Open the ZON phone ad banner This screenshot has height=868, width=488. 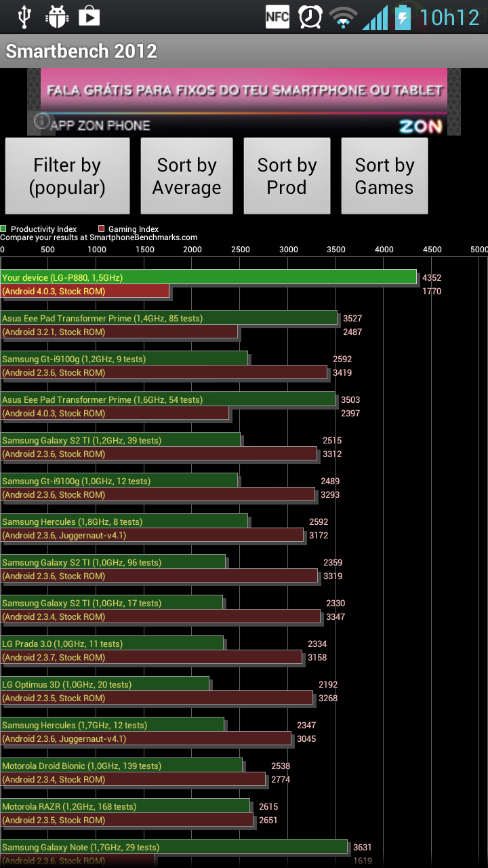pyautogui.click(x=244, y=102)
